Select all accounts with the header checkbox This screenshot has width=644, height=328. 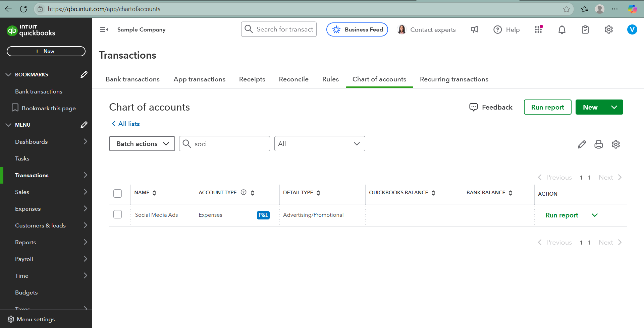point(118,193)
